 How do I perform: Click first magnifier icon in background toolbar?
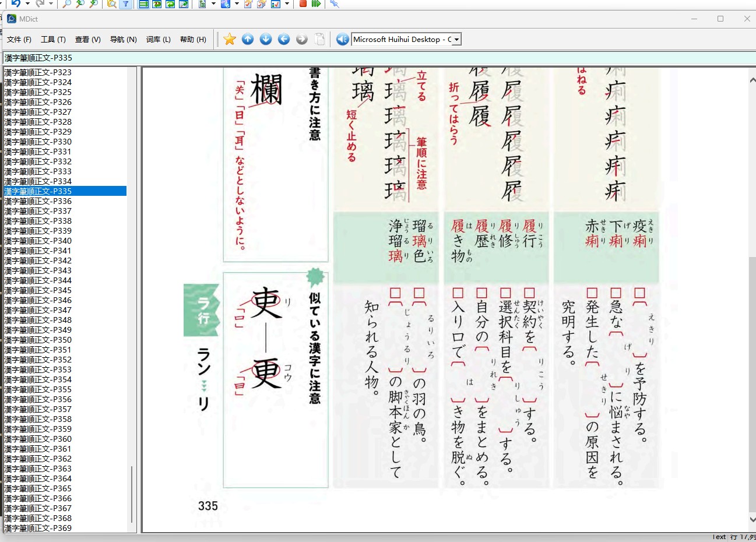[x=67, y=3]
